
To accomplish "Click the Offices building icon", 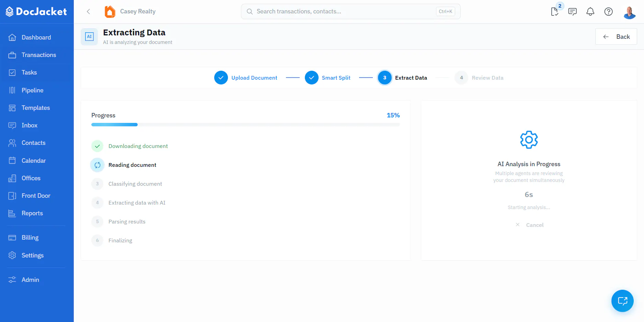I will (12, 178).
